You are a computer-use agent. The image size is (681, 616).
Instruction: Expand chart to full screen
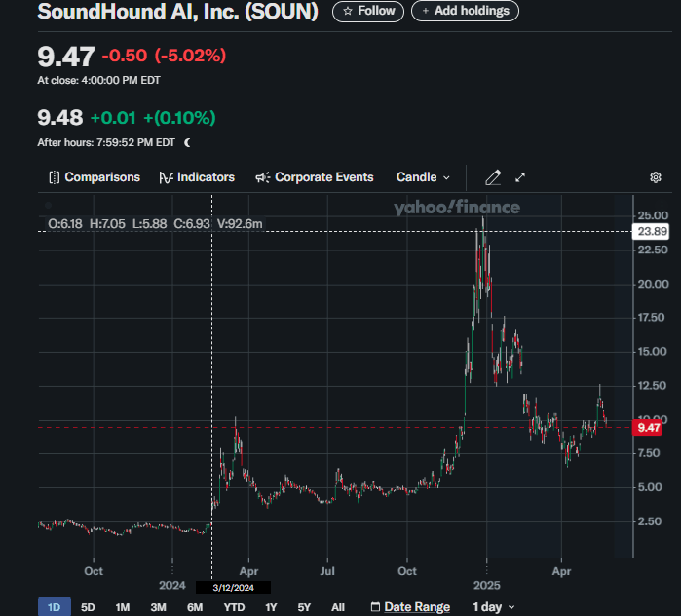click(x=520, y=177)
